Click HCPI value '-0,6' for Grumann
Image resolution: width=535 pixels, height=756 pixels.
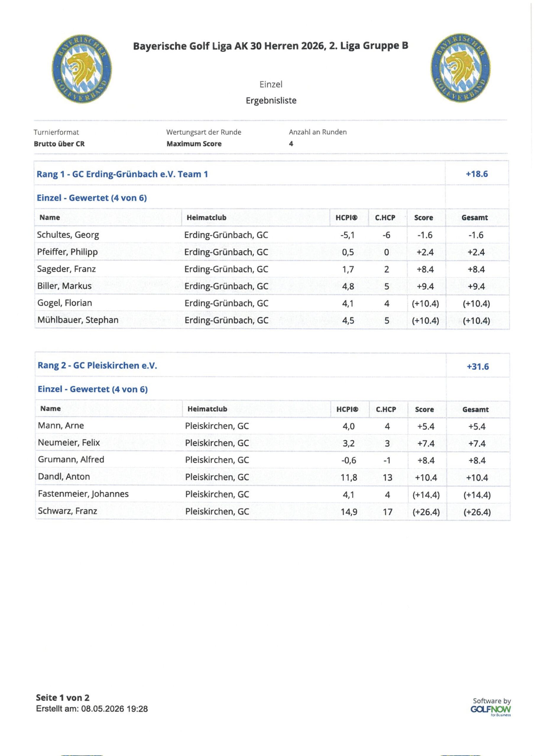tap(348, 460)
